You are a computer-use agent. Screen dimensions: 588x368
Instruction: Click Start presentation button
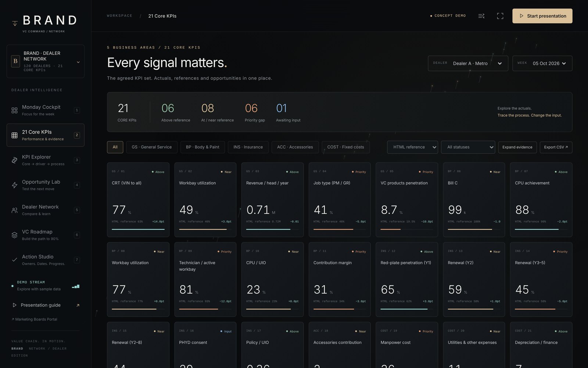(x=542, y=16)
